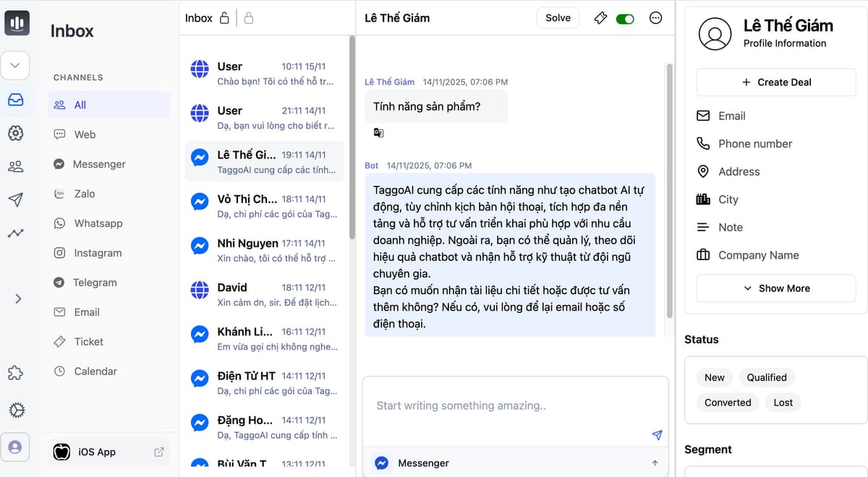Screen dimensions: 868x477
Task: Click the translate icon under the message
Action: coord(378,133)
